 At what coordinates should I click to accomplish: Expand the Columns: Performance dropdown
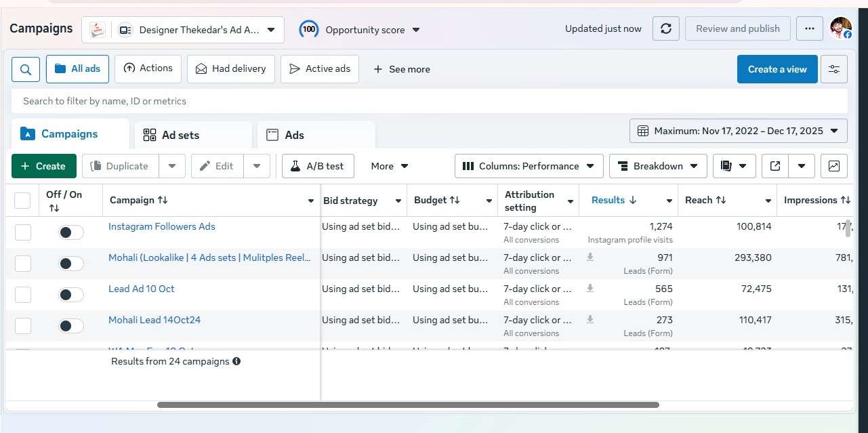click(529, 166)
